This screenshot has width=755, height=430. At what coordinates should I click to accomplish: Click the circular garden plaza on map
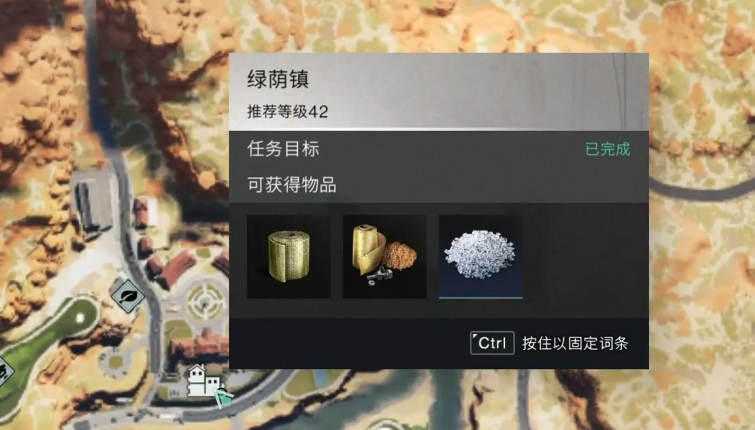(x=205, y=302)
